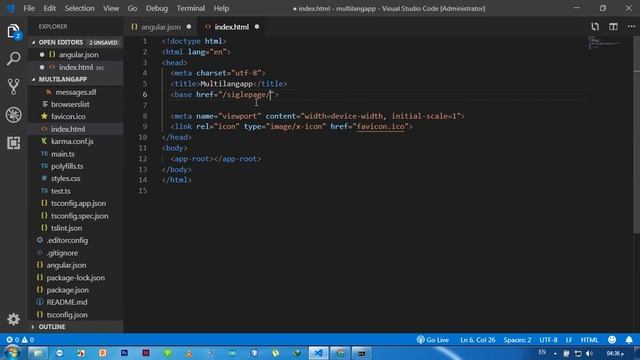This screenshot has width=640, height=360.
Task: Open browserslist file in the explorer
Action: tap(76, 104)
